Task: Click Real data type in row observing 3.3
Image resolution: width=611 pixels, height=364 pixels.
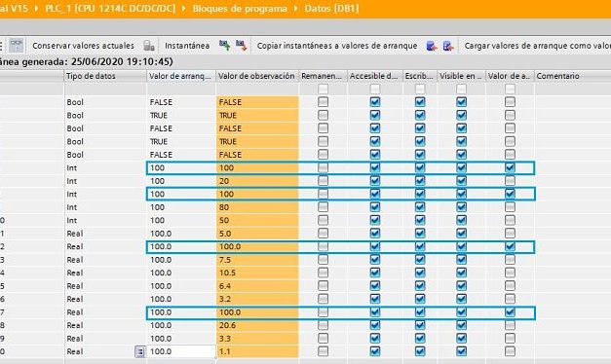Action: 75,339
